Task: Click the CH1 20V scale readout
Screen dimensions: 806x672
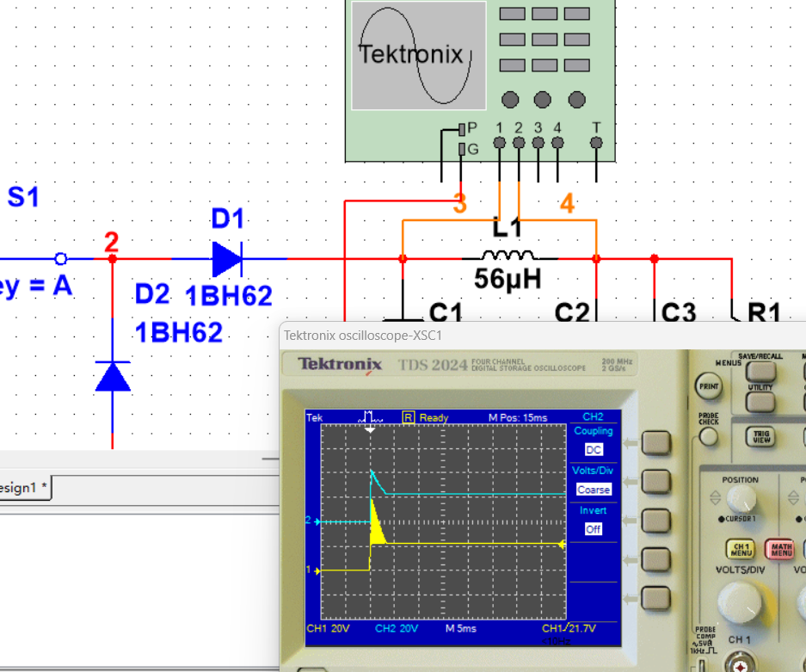Action: [328, 628]
